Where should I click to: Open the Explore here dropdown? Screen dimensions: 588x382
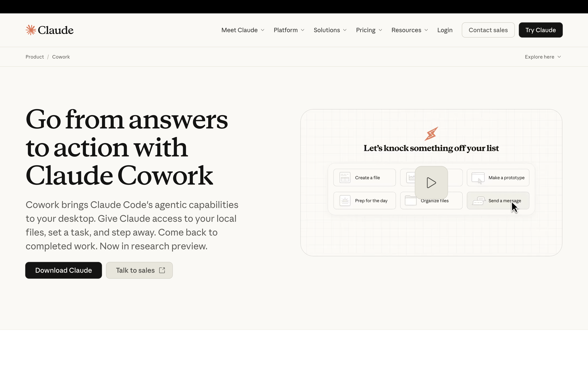point(543,57)
